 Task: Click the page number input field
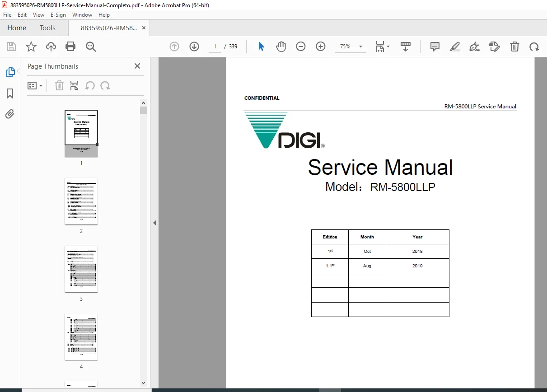215,47
